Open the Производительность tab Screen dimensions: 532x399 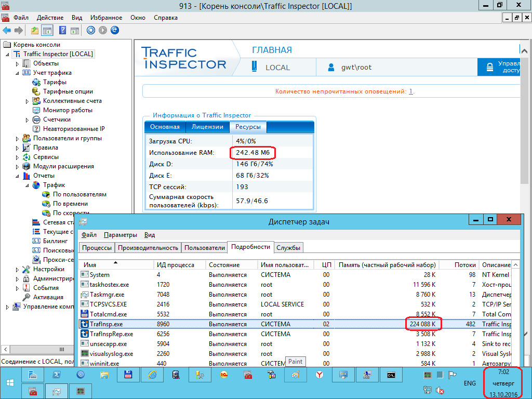[148, 248]
